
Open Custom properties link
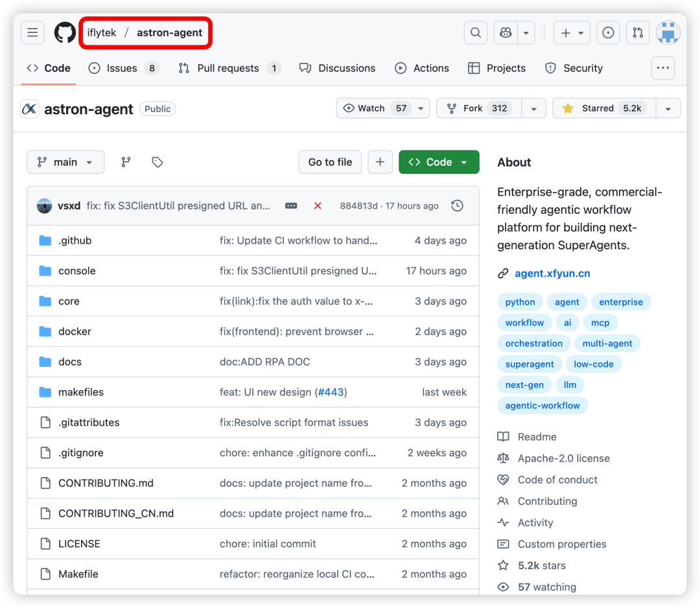point(561,544)
